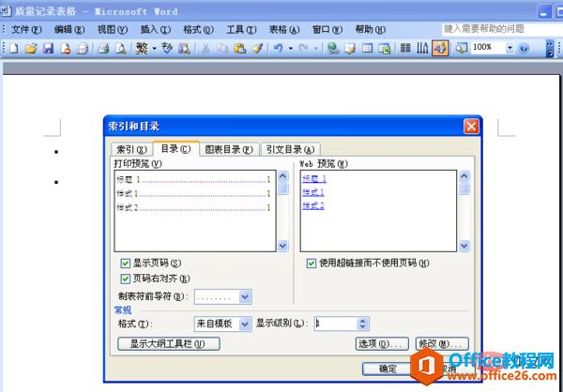This screenshot has height=392, width=563.
Task: Click the 显示大纲工具栏 button
Action: 169,344
